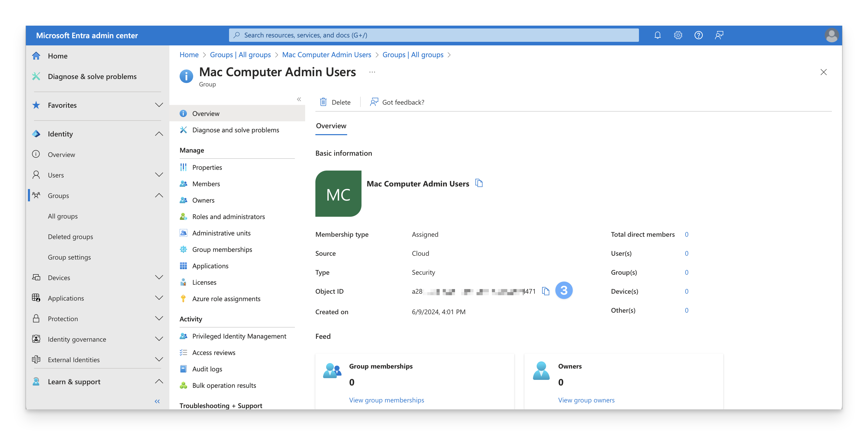Screen dimensions: 868x435
Task: Open Members in the Manage menu
Action: [x=206, y=184]
